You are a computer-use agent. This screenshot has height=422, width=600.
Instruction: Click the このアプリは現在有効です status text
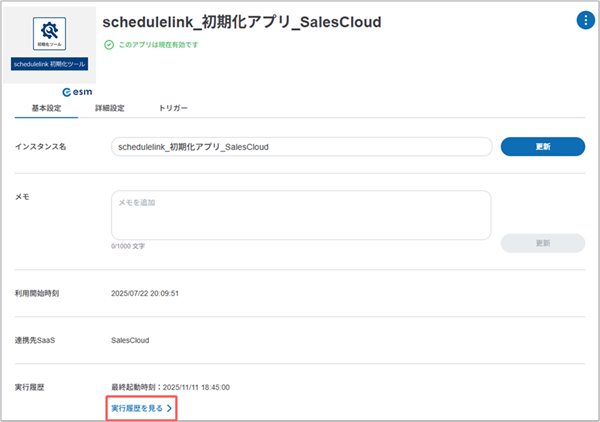point(158,45)
